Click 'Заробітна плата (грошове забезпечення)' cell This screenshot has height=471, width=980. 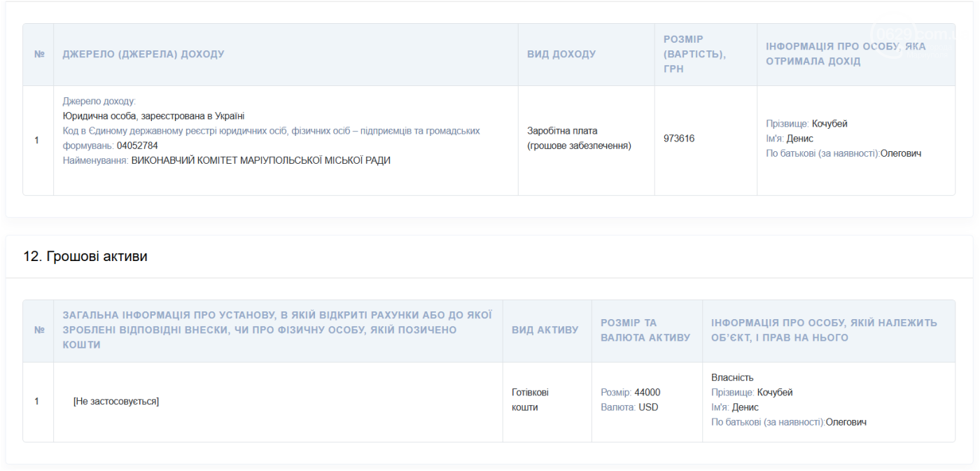(579, 139)
